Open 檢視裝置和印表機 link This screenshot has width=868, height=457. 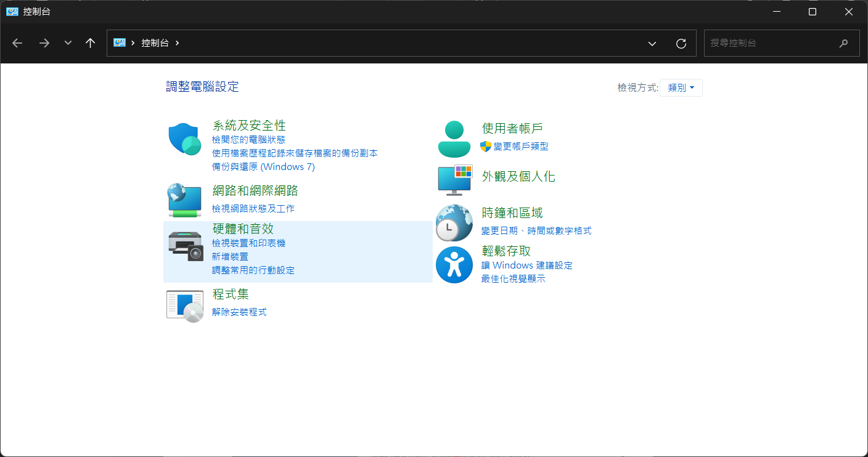[x=248, y=243]
